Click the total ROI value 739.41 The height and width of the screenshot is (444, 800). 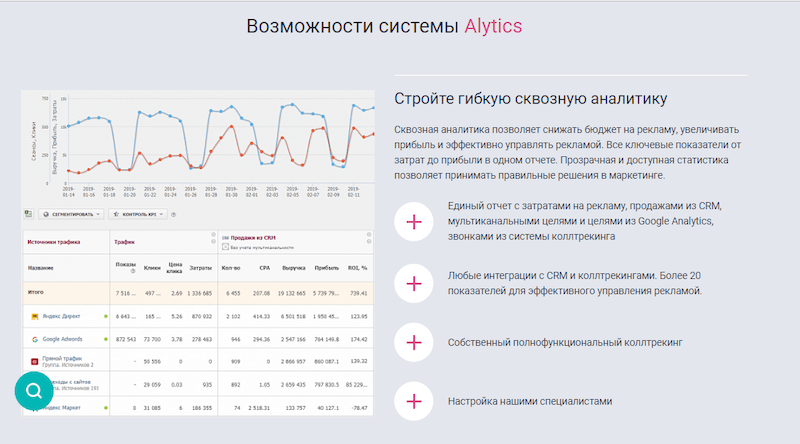[x=359, y=293]
